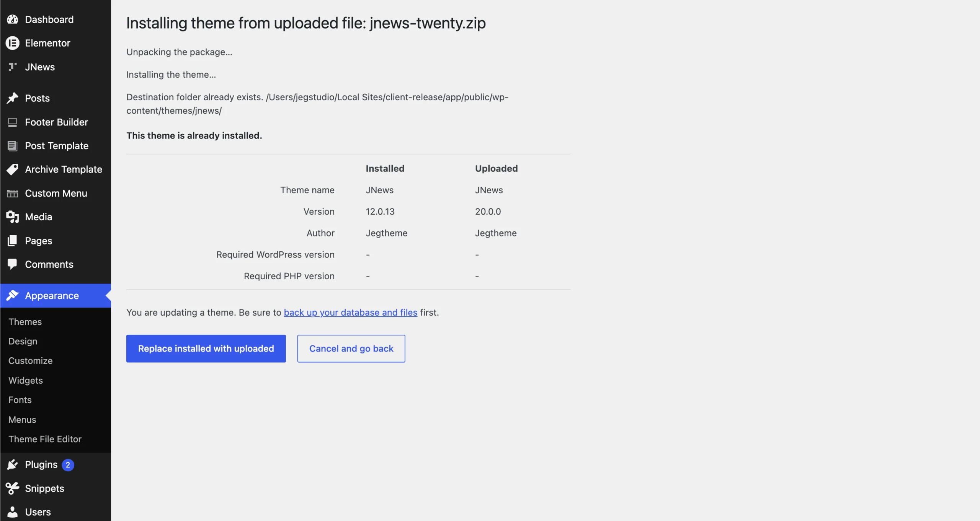
Task: Open the Post Template menu item
Action: coord(56,146)
